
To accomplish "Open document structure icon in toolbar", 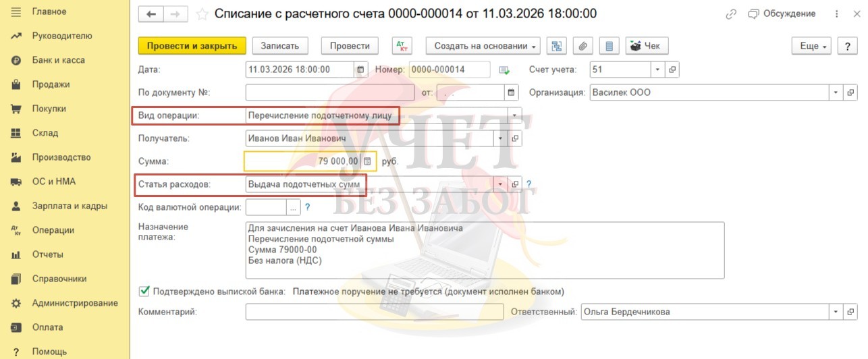I will [557, 46].
